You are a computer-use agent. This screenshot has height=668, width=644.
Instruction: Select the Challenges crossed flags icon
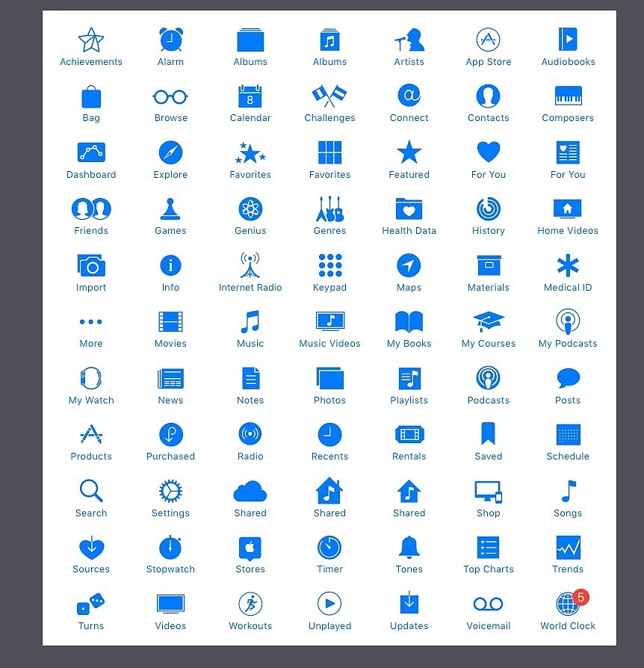(329, 96)
